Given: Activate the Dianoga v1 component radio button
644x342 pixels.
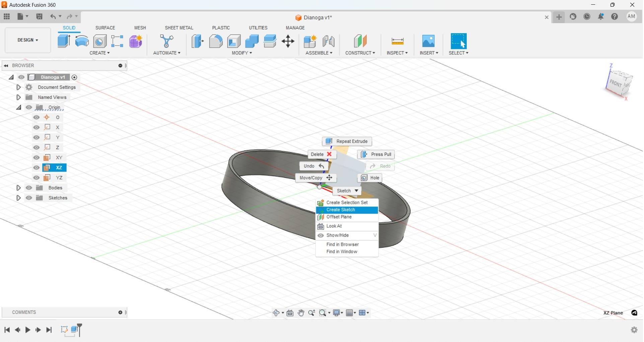Looking at the screenshot, I should click(x=75, y=77).
